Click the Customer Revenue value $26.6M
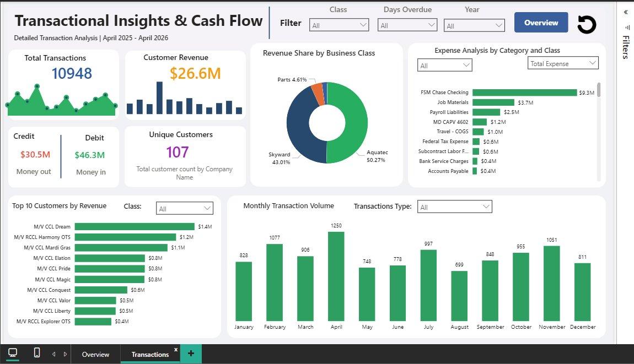Viewport: 634px width, 364px height. (195, 74)
